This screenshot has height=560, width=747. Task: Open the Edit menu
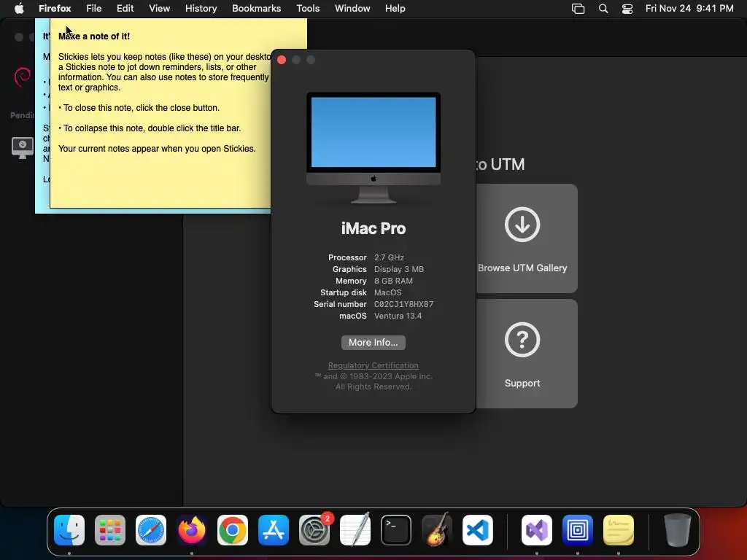click(125, 9)
